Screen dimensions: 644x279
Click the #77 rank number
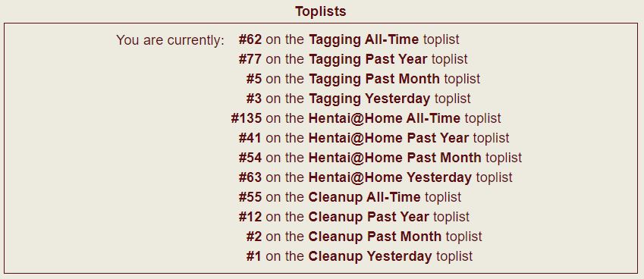[x=250, y=59]
